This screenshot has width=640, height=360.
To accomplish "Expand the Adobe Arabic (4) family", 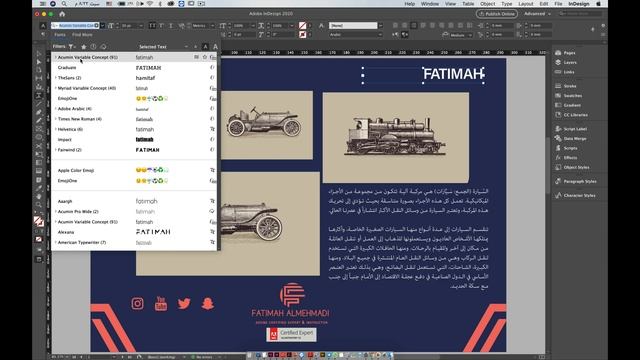I will click(56, 109).
